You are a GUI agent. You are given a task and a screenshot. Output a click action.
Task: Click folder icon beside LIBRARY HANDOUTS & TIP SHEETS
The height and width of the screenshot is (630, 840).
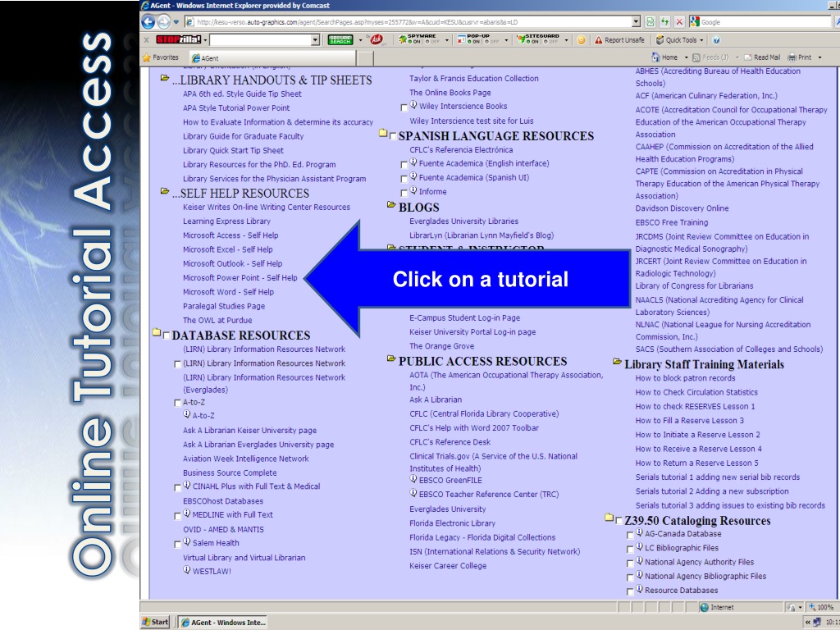point(165,78)
